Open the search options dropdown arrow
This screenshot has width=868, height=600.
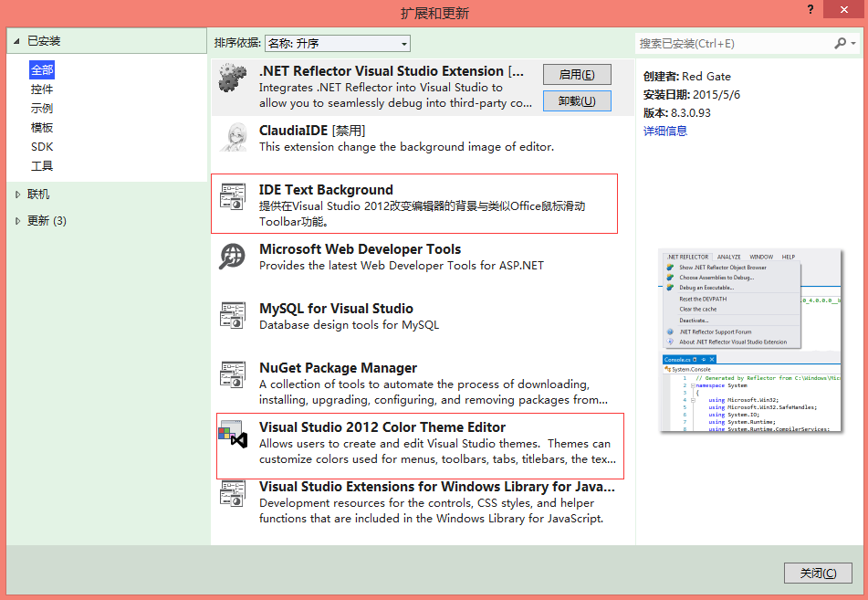853,43
